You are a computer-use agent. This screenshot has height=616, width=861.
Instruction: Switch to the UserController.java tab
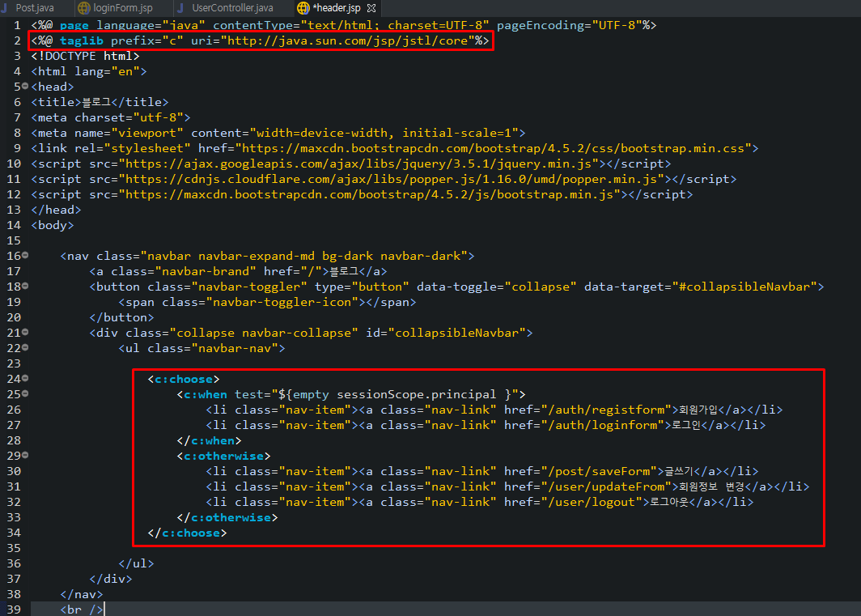pos(232,8)
